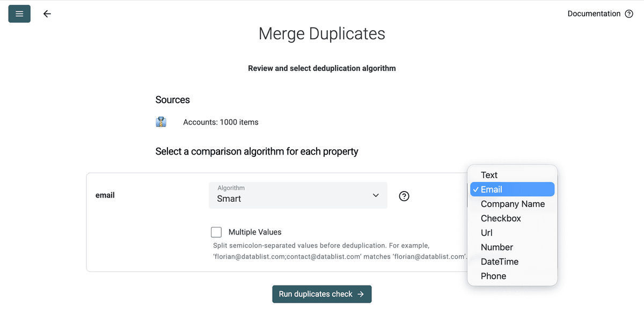
Task: Choose Checkbox property type
Action: pyautogui.click(x=512, y=218)
